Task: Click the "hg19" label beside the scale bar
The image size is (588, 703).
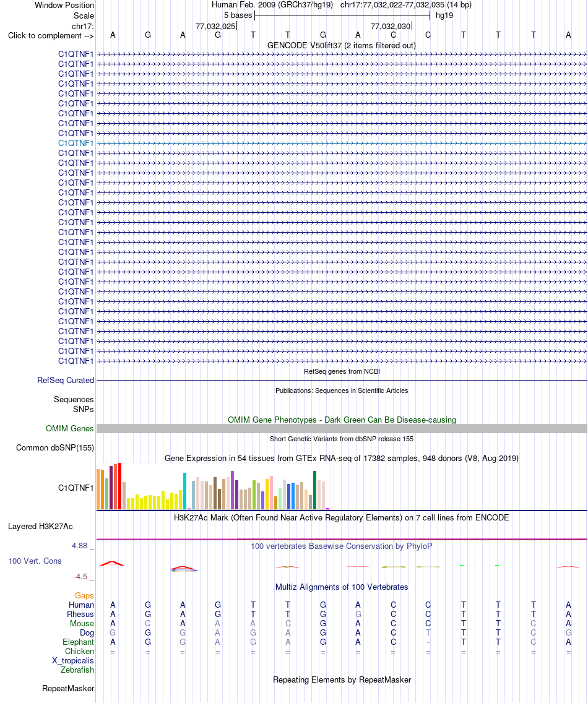Action: [x=444, y=15]
